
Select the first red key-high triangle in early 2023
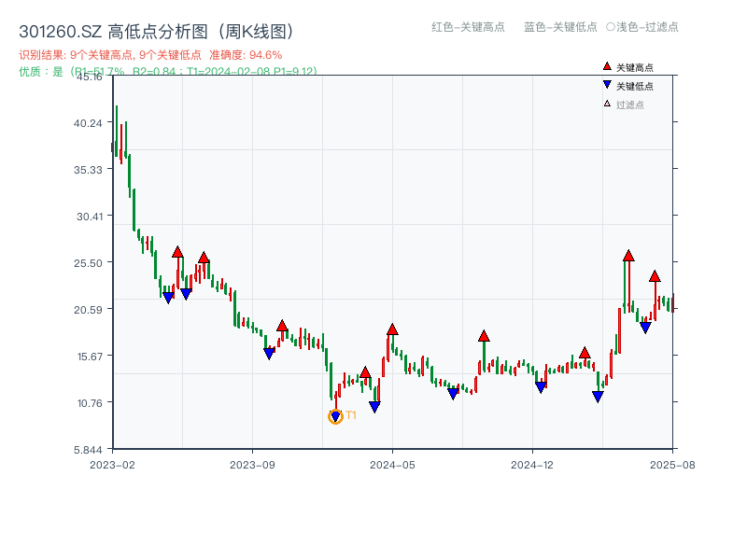pos(177,249)
